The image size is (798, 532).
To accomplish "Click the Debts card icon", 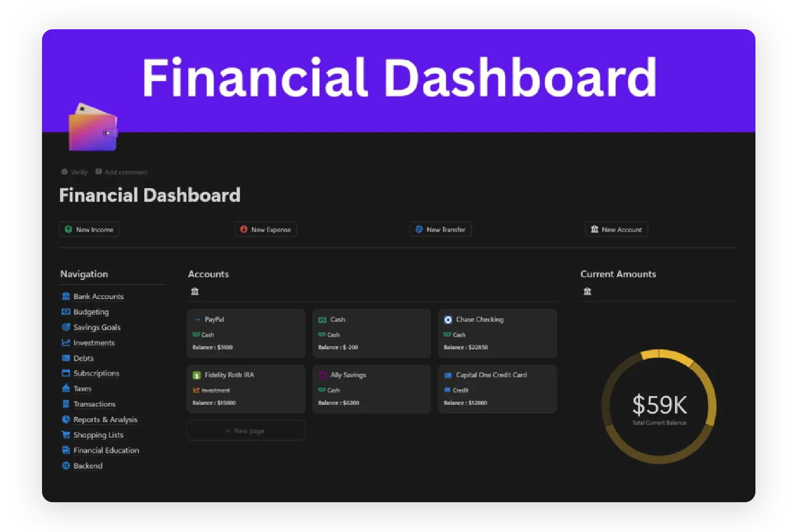I will [x=66, y=358].
